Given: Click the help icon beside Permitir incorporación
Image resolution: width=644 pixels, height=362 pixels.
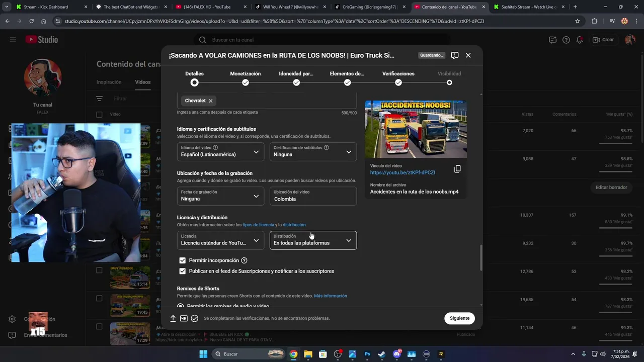Looking at the screenshot, I should click(244, 260).
